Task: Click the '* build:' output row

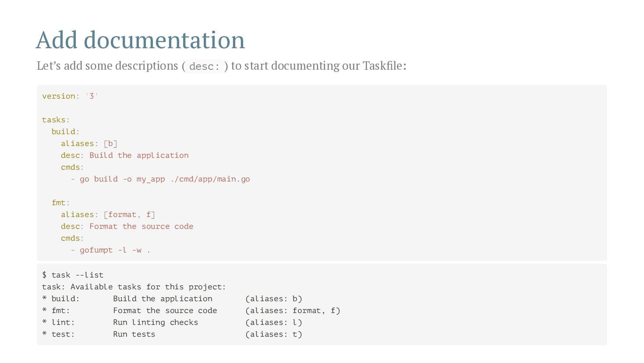Action: 172,299
